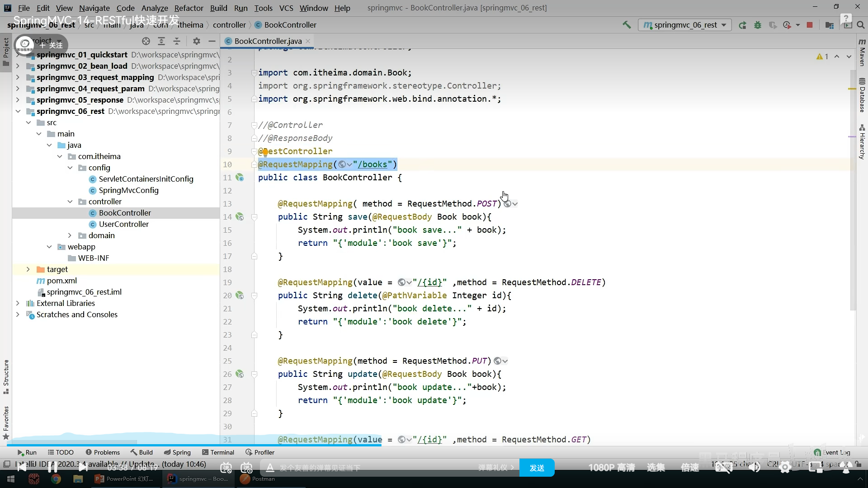The height and width of the screenshot is (488, 868).
Task: Click the IDEA update available notification
Action: tap(108, 464)
